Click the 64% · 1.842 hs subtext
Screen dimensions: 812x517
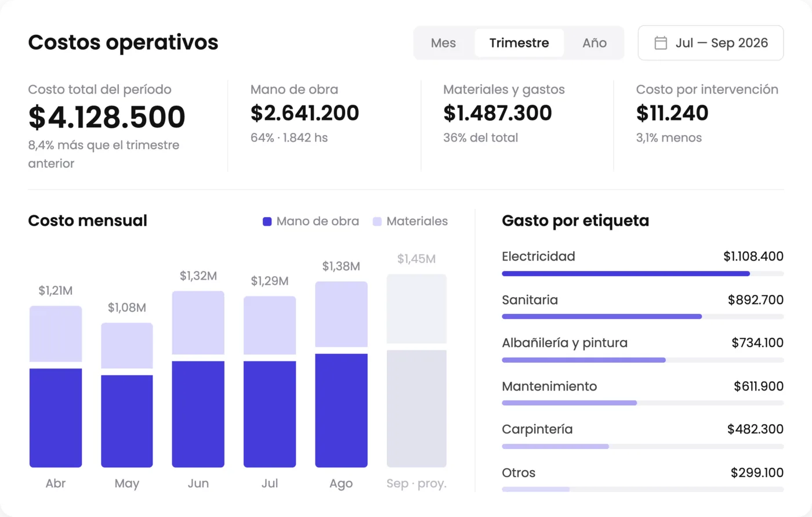289,138
